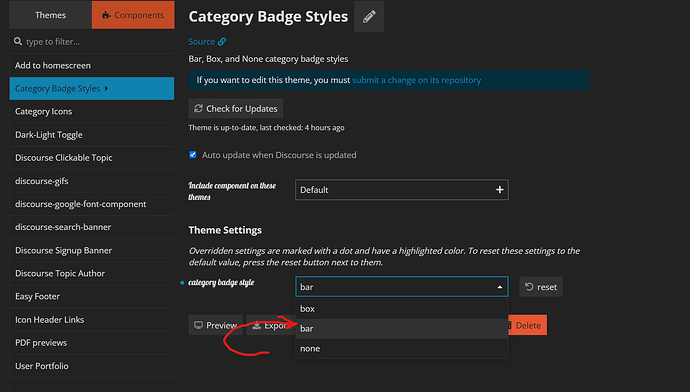Image resolution: width=690 pixels, height=392 pixels.
Task: Select Category Badge Styles in sidebar
Action: pyautogui.click(x=92, y=88)
